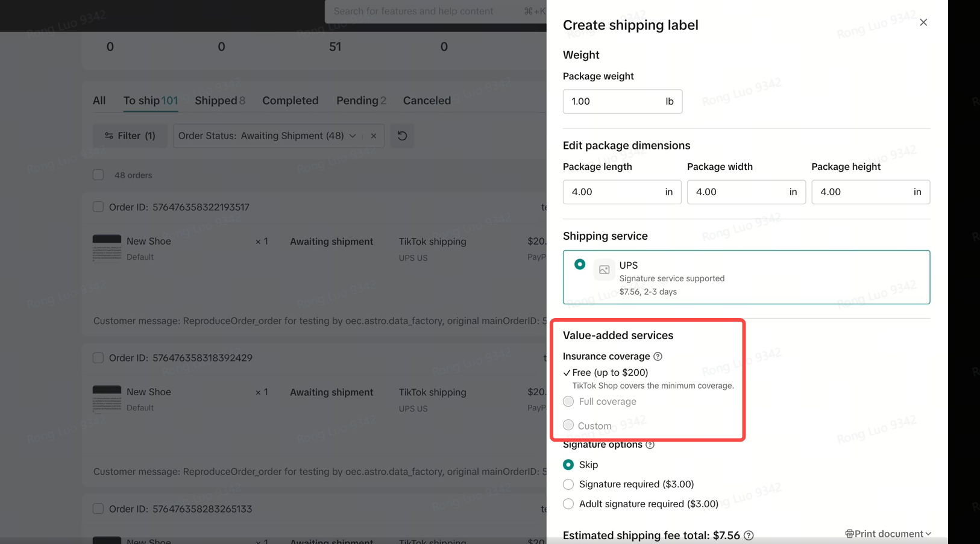This screenshot has width=980, height=544.
Task: Clear the Order Status filter with X
Action: pos(374,136)
